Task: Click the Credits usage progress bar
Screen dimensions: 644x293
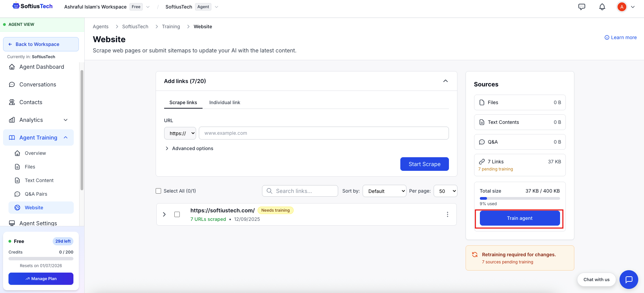Action: point(41,259)
